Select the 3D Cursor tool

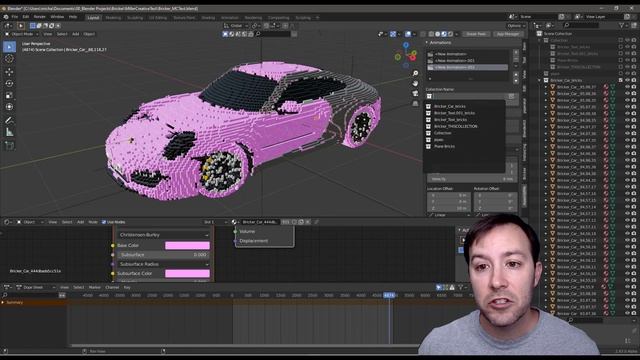point(9,59)
